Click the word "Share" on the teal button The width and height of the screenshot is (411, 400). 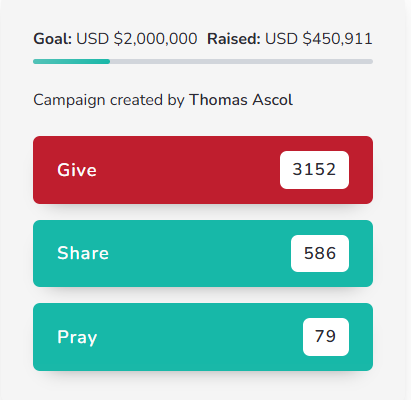(83, 253)
